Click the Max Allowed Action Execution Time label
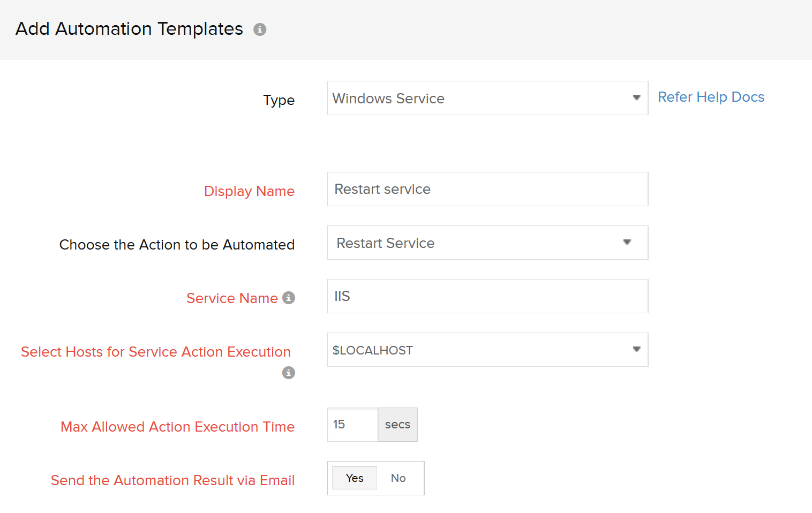This screenshot has width=812, height=513. point(177,427)
